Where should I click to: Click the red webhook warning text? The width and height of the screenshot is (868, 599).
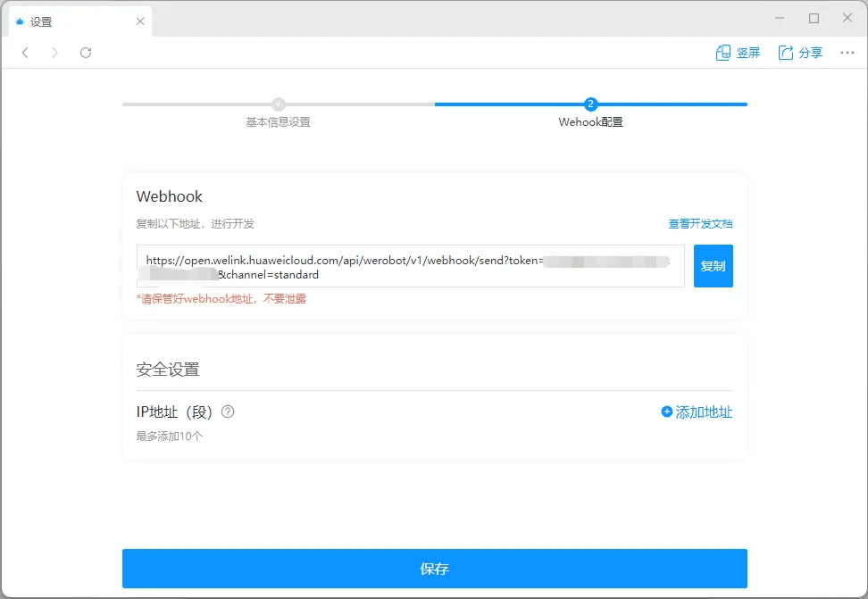221,299
